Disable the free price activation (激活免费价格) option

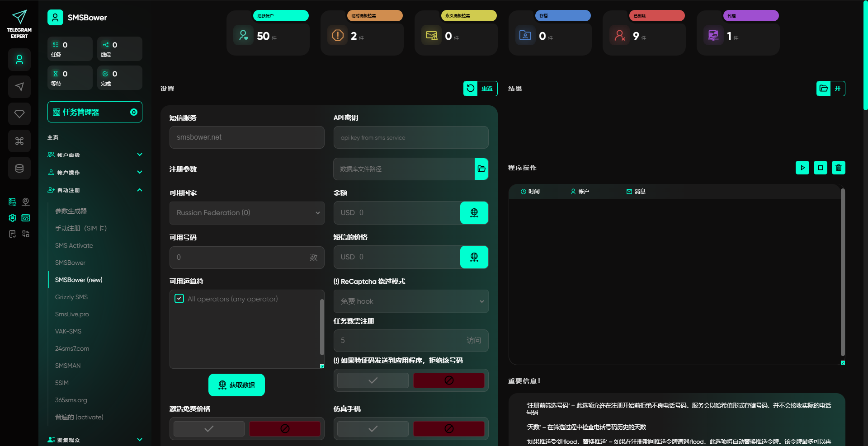(x=285, y=429)
